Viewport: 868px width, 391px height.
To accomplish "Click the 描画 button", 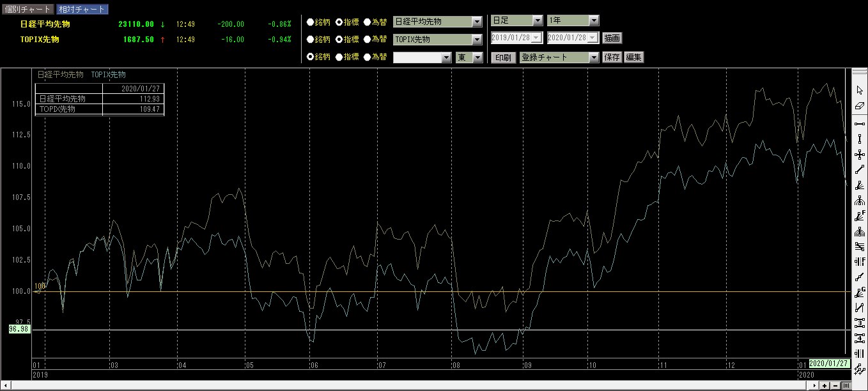I will point(612,38).
